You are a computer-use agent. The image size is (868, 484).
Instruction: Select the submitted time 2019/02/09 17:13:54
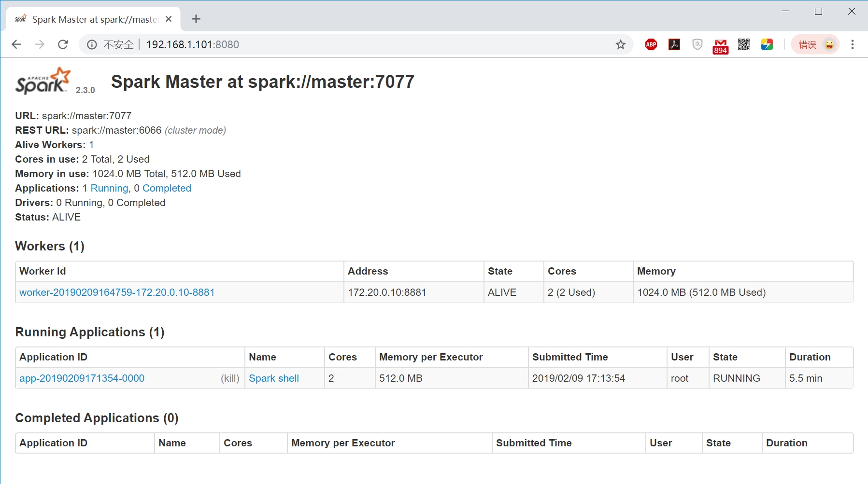(579, 378)
